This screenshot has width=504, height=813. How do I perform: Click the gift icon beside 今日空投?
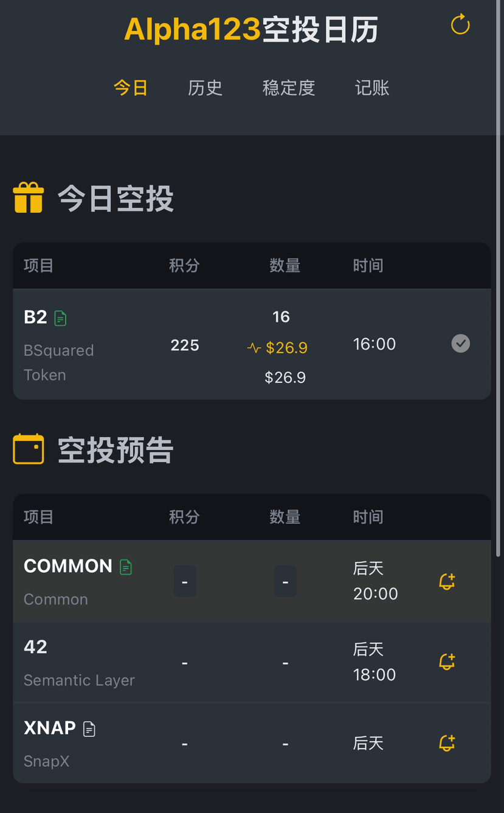pos(29,198)
